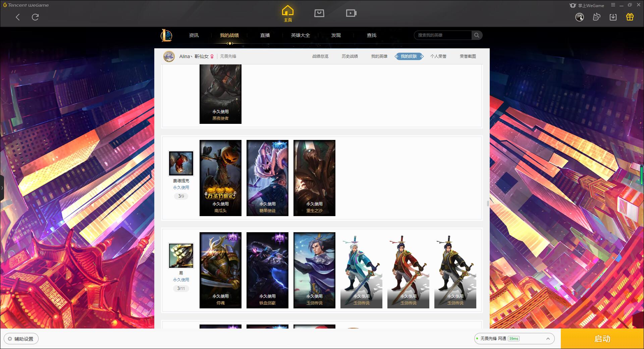Open the 查找 menu item

372,35
